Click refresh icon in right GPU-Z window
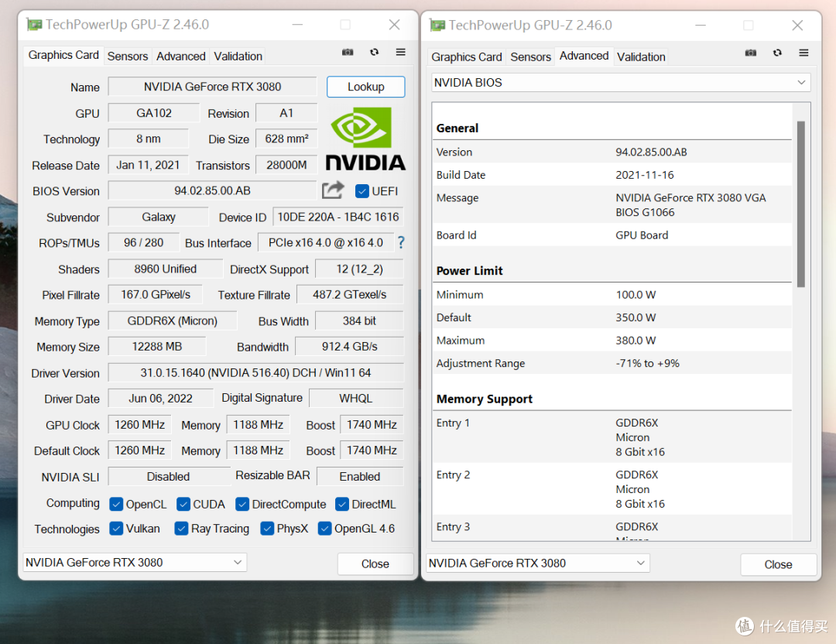Screen dimensions: 836x644 pyautogui.click(x=777, y=53)
